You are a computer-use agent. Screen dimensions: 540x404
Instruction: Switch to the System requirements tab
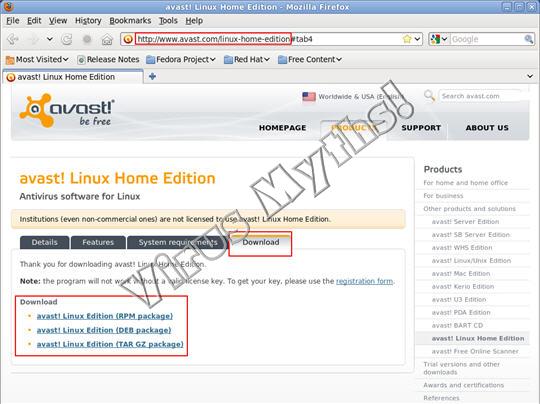(178, 242)
